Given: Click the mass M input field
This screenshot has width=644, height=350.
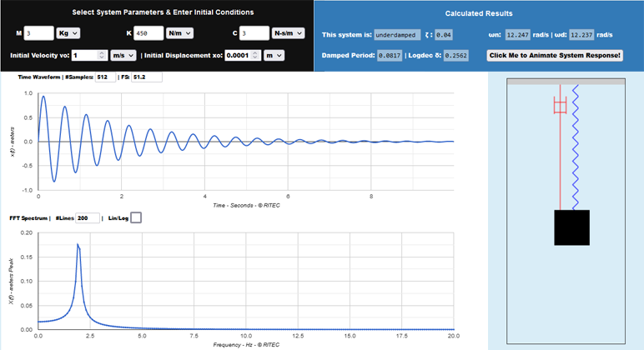Looking at the screenshot, I should (x=38, y=33).
